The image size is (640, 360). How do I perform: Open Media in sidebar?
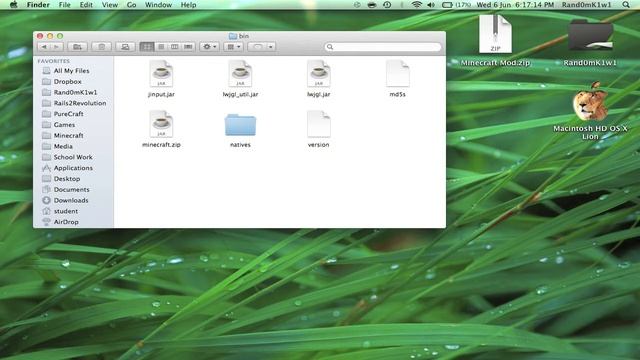(63, 147)
